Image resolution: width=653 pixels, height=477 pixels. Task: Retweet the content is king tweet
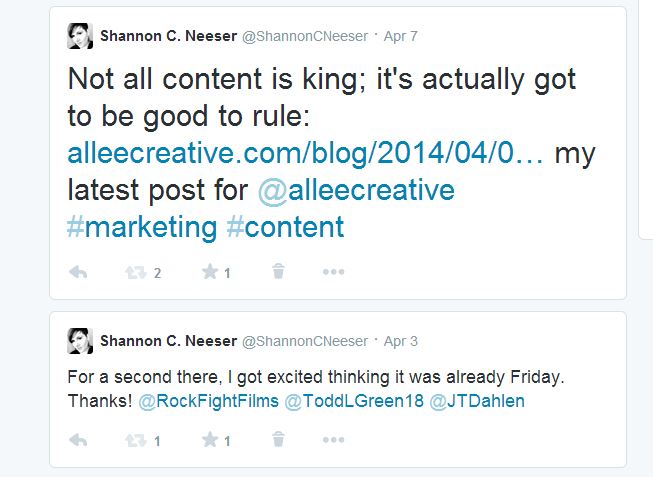coord(137,272)
